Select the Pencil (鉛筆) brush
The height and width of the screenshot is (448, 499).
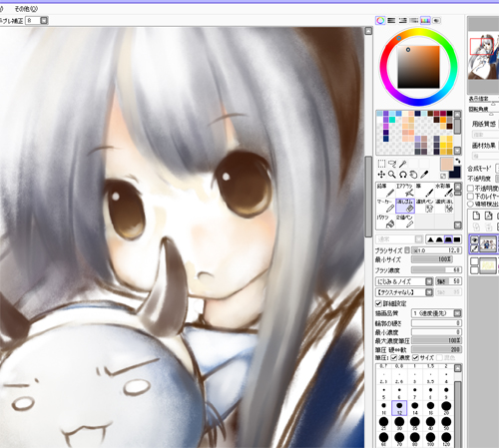(x=385, y=190)
